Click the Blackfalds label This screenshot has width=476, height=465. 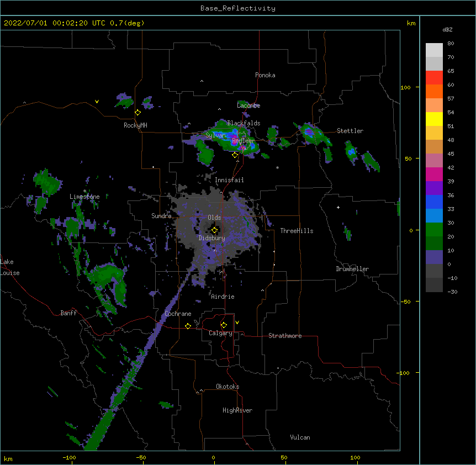[x=244, y=123]
